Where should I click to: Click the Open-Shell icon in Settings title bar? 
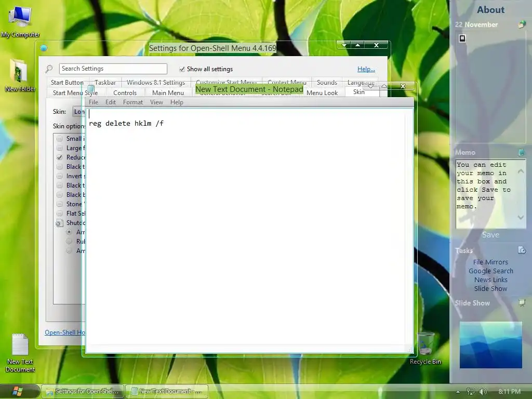coord(44,48)
